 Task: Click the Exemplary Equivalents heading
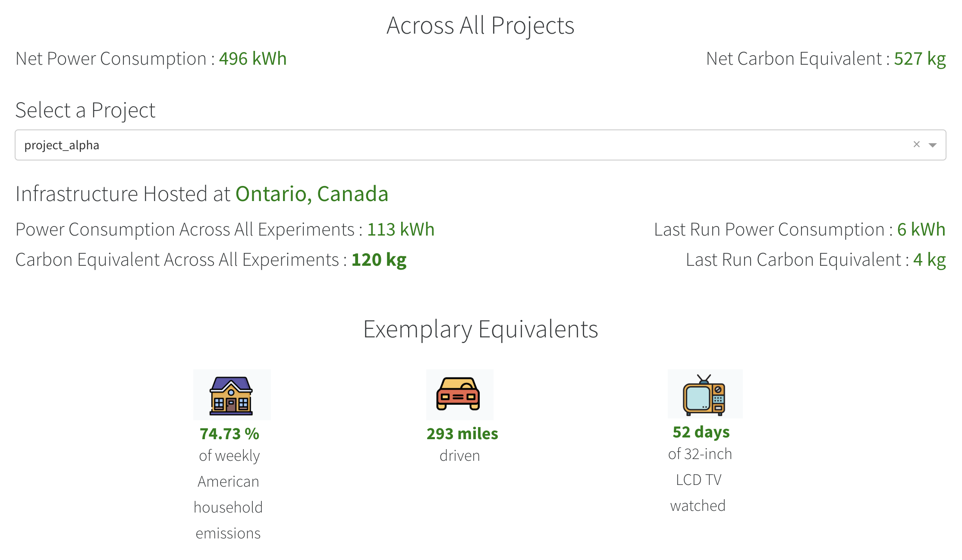pos(481,329)
